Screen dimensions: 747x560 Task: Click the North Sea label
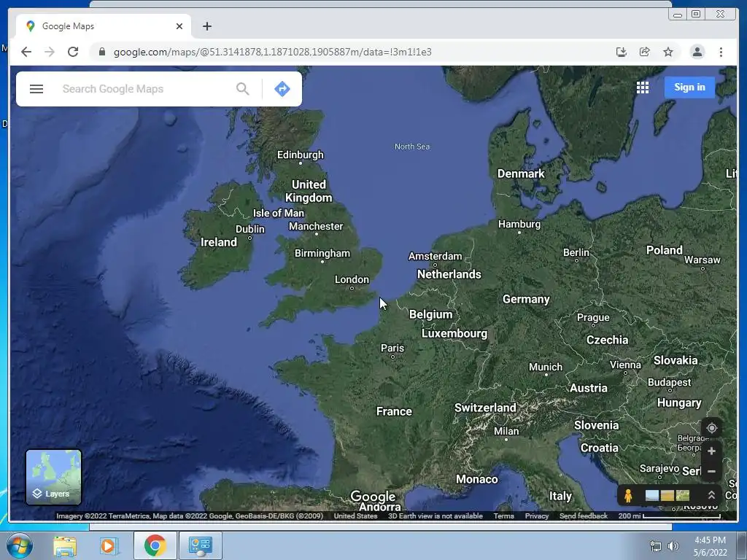tap(412, 147)
